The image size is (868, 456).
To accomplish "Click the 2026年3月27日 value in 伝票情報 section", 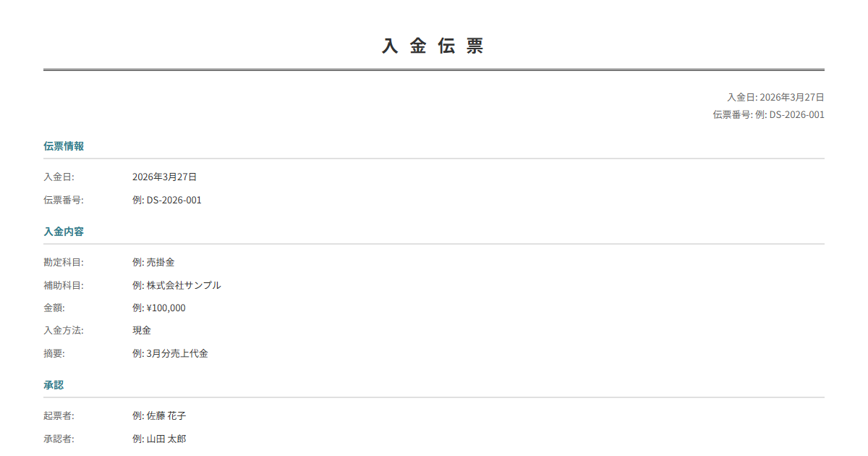I will [x=164, y=177].
